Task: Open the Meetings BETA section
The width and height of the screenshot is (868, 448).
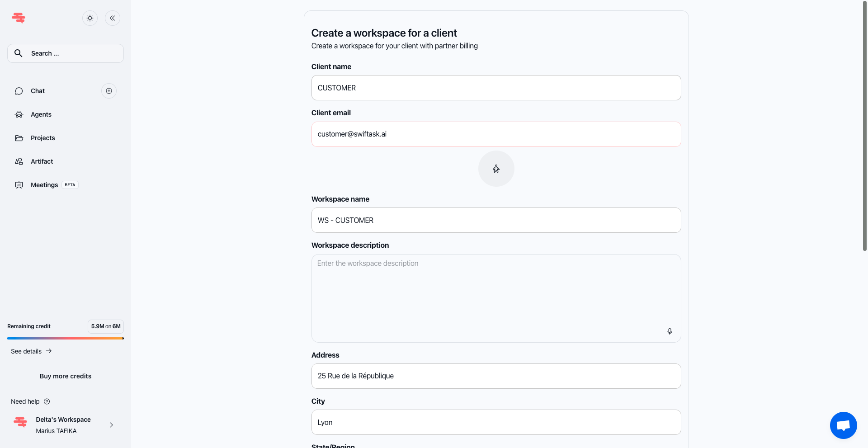Action: point(44,185)
